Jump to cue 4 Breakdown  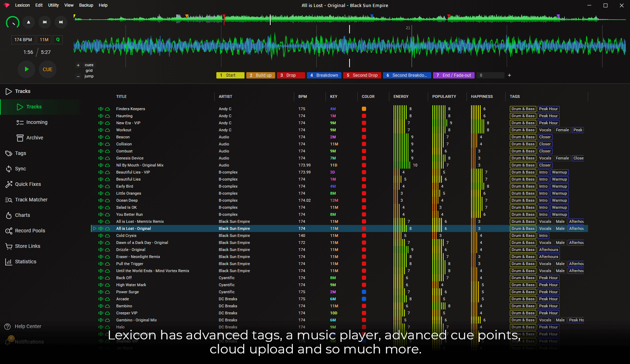324,75
